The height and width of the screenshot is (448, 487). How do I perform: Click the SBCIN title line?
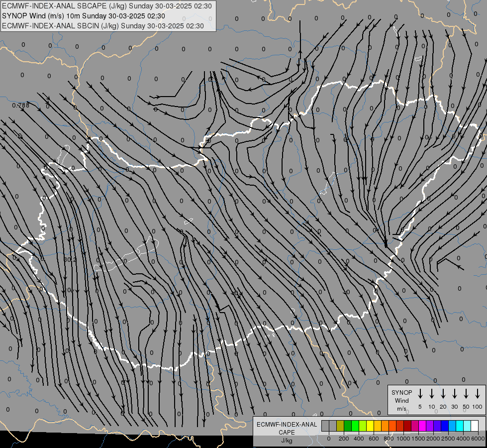(103, 26)
